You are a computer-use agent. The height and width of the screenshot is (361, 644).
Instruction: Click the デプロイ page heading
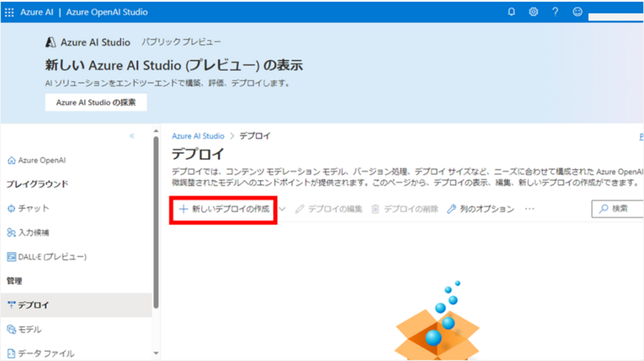197,154
